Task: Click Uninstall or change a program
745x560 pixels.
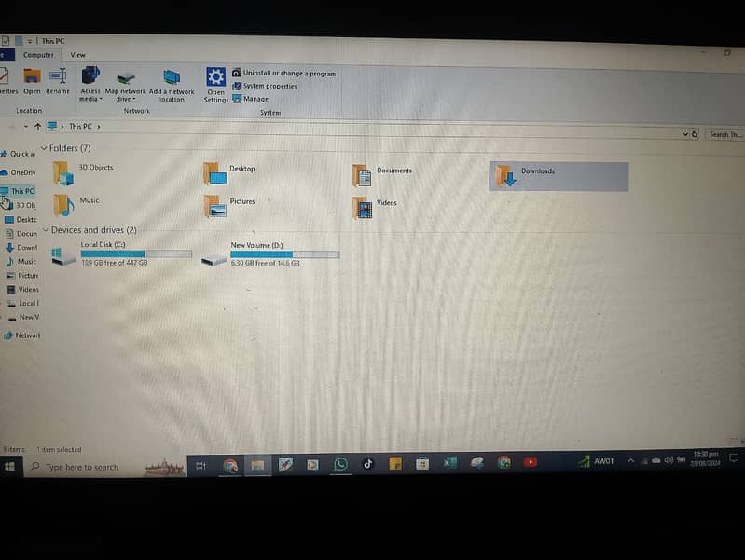Action: 283,74
